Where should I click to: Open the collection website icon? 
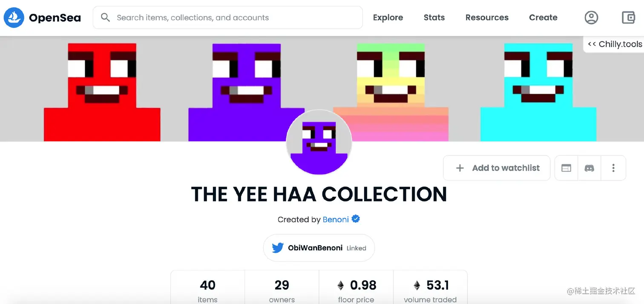tap(566, 168)
